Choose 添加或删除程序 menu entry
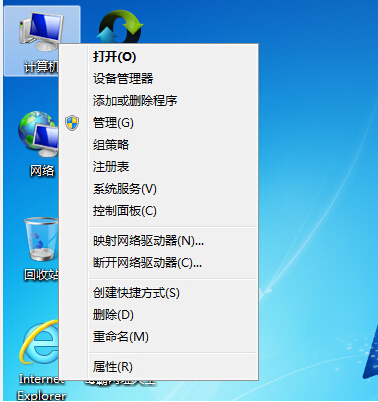 [x=158, y=101]
